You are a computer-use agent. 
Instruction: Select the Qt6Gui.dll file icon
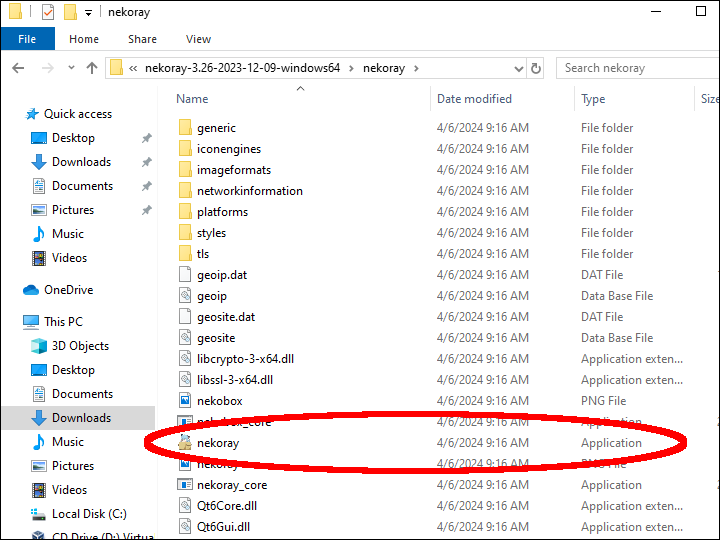click(x=185, y=527)
